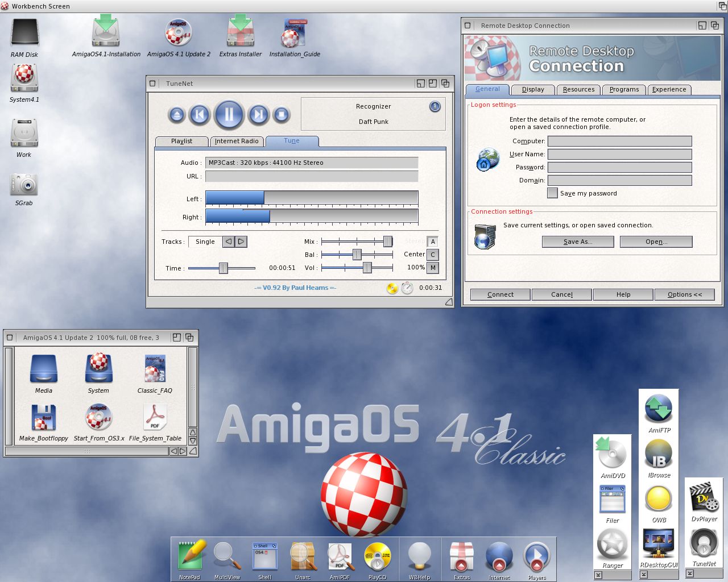Viewport: 728px width, 582px height.
Task: Launch IBrowse from side dock
Action: click(x=659, y=454)
